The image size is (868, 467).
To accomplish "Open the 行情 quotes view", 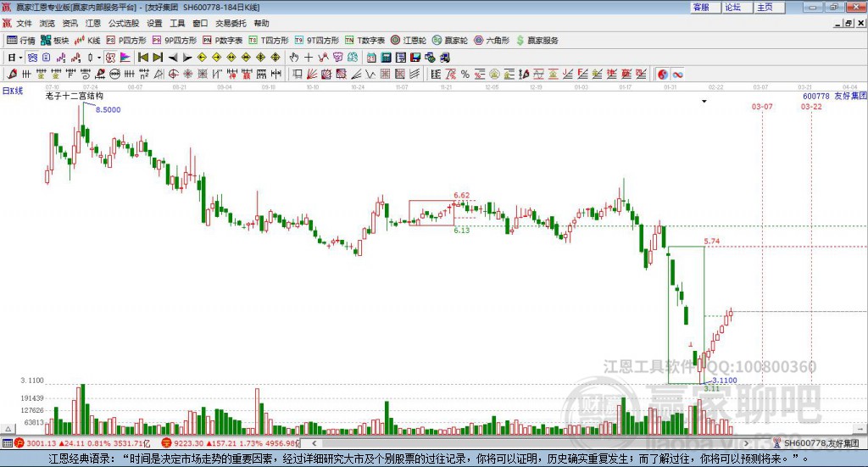I will pos(21,41).
